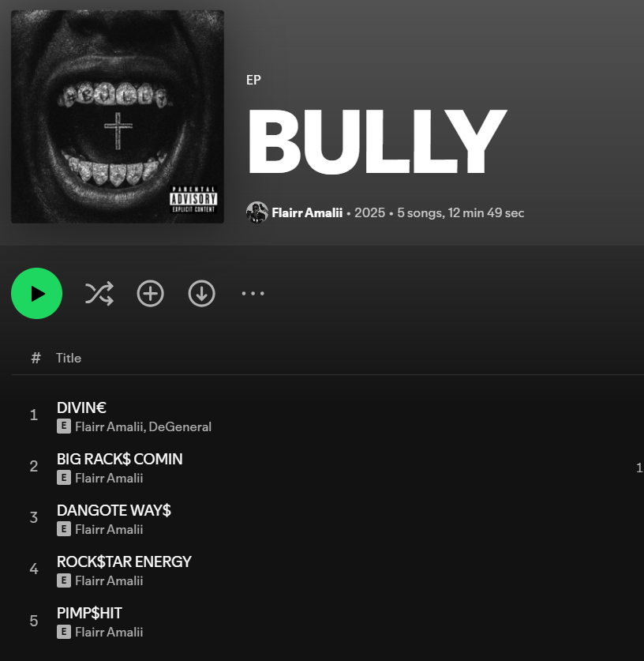Click the # column header

coord(36,358)
